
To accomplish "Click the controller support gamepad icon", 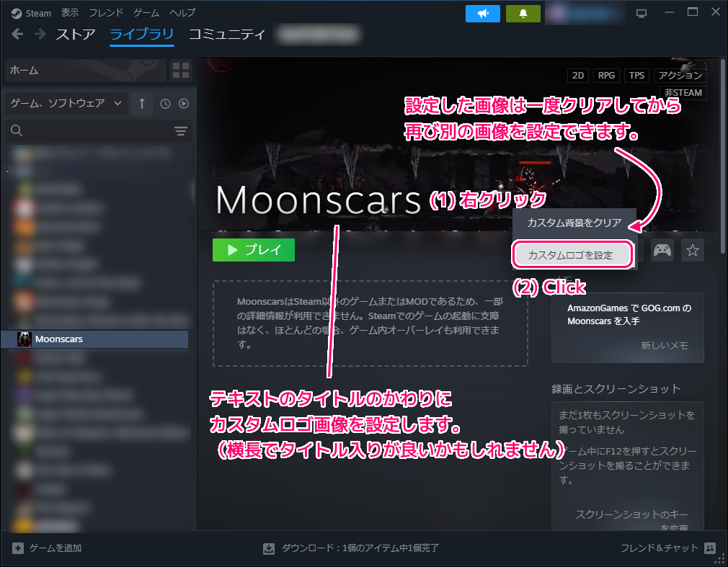I will pyautogui.click(x=662, y=251).
